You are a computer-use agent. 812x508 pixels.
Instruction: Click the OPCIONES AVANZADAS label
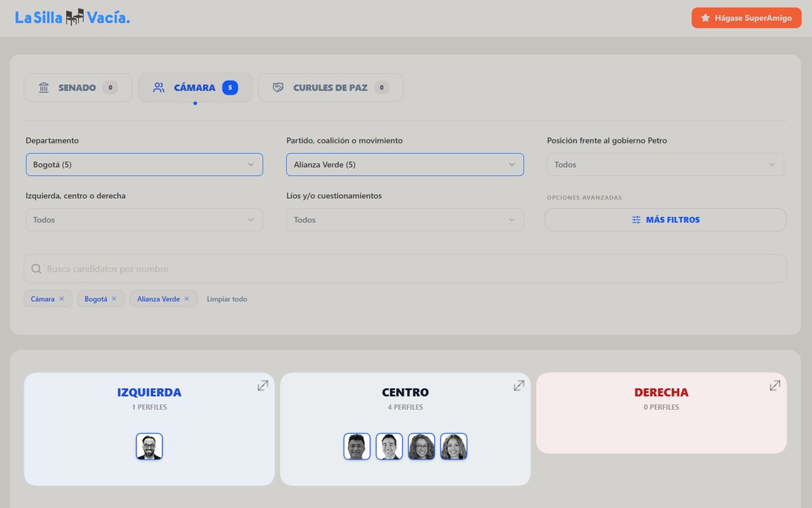[585, 198]
